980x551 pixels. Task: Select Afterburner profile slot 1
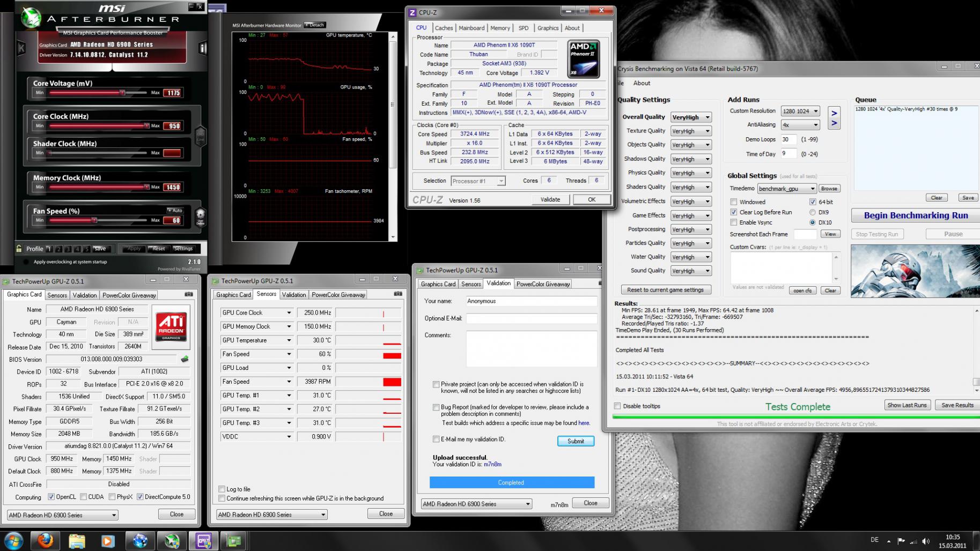49,249
